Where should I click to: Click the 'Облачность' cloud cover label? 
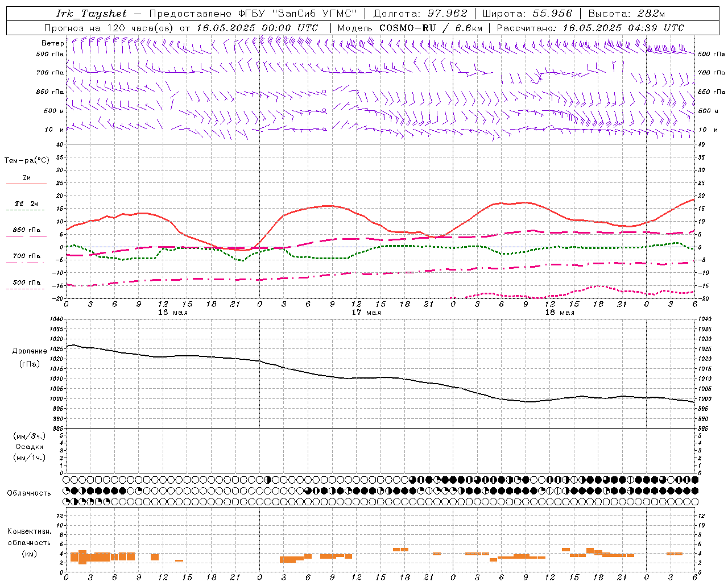[x=29, y=493]
